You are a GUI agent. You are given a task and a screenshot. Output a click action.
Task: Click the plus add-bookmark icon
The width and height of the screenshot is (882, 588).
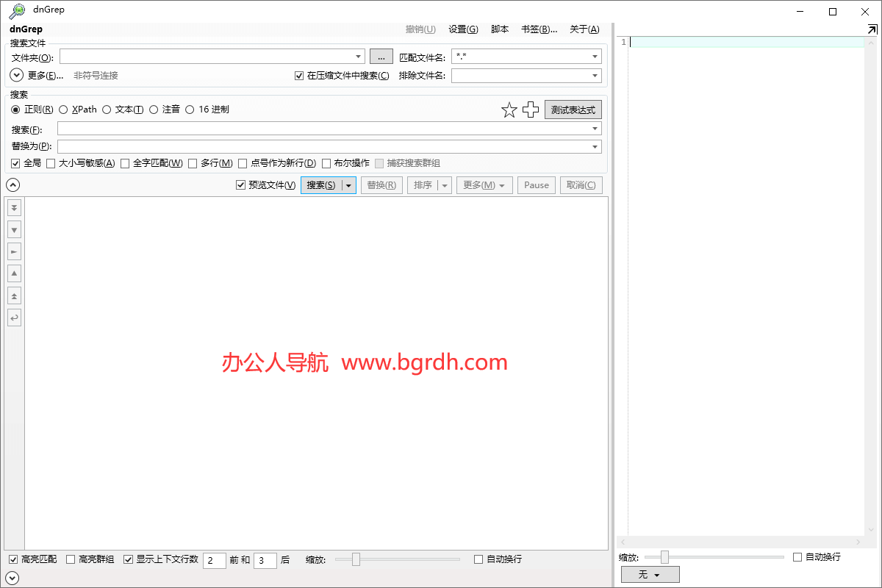531,110
